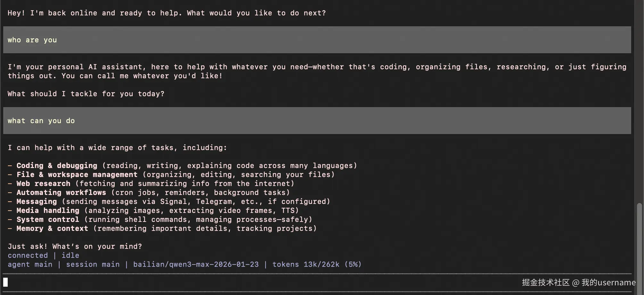Click the bold "Messaging" list item
644x295 pixels.
[37, 202]
